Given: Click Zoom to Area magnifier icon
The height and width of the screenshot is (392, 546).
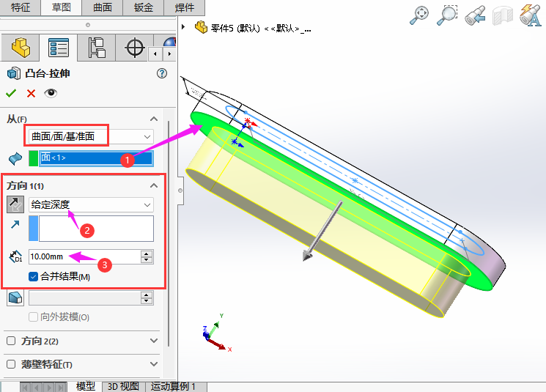Looking at the screenshot, I should click(x=447, y=15).
